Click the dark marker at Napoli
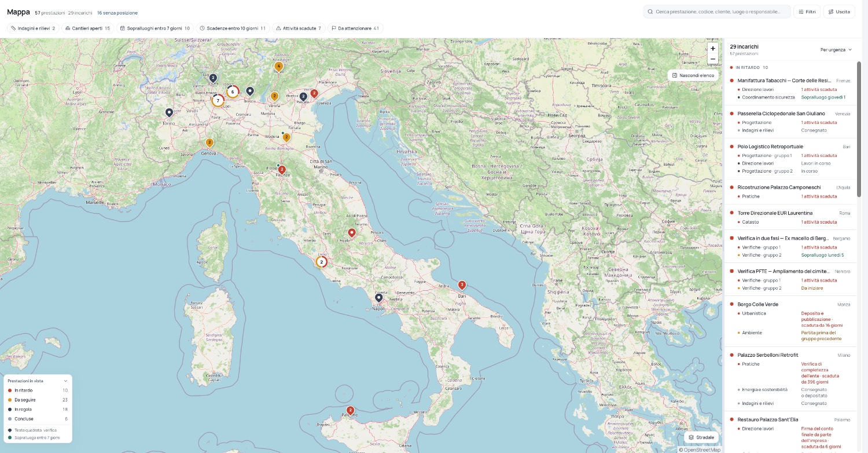Viewport: 868px width, 453px height. coord(378,298)
